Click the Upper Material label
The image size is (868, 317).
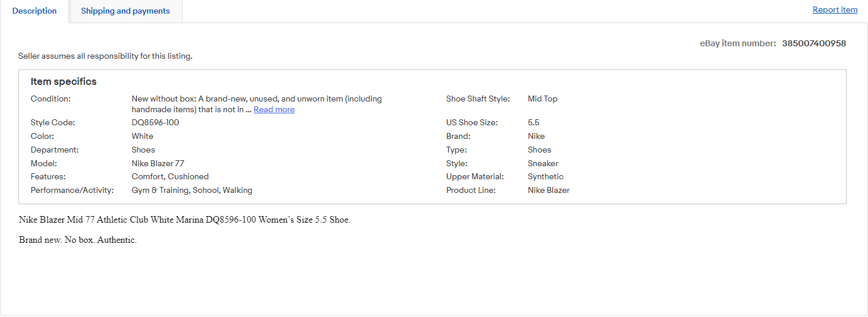[x=475, y=177]
